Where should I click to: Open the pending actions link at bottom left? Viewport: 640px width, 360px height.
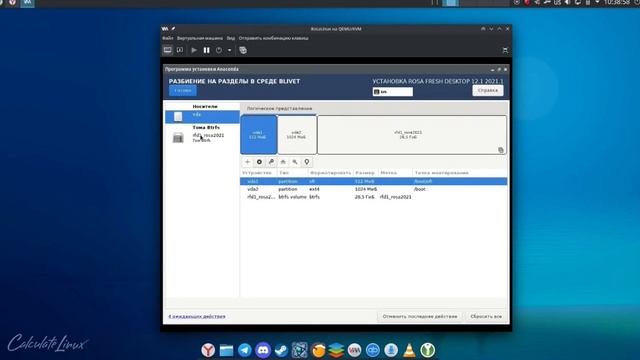coord(197,316)
